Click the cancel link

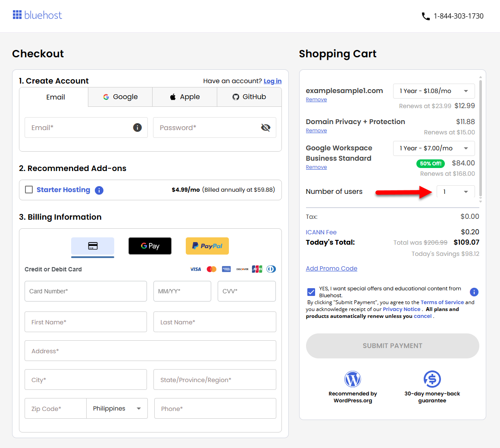[x=422, y=317]
